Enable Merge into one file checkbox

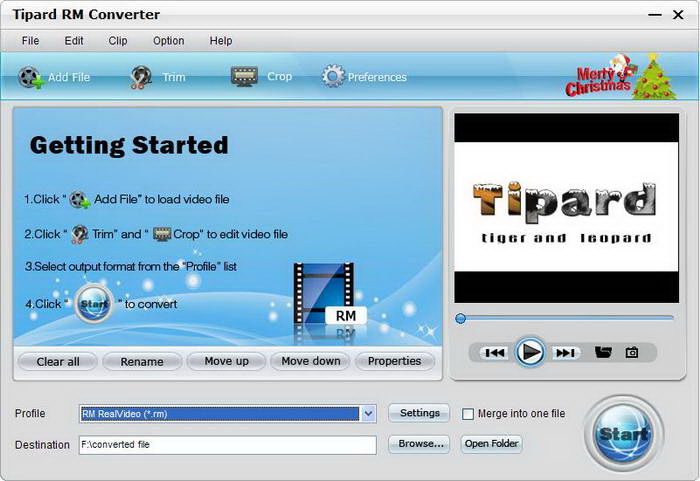point(467,414)
